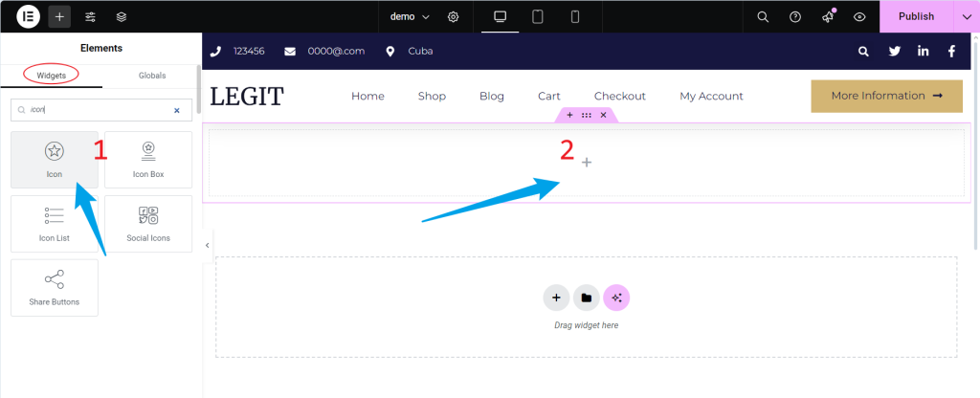The image size is (980, 398).
Task: Collapse the Elements side panel
Action: tap(208, 246)
